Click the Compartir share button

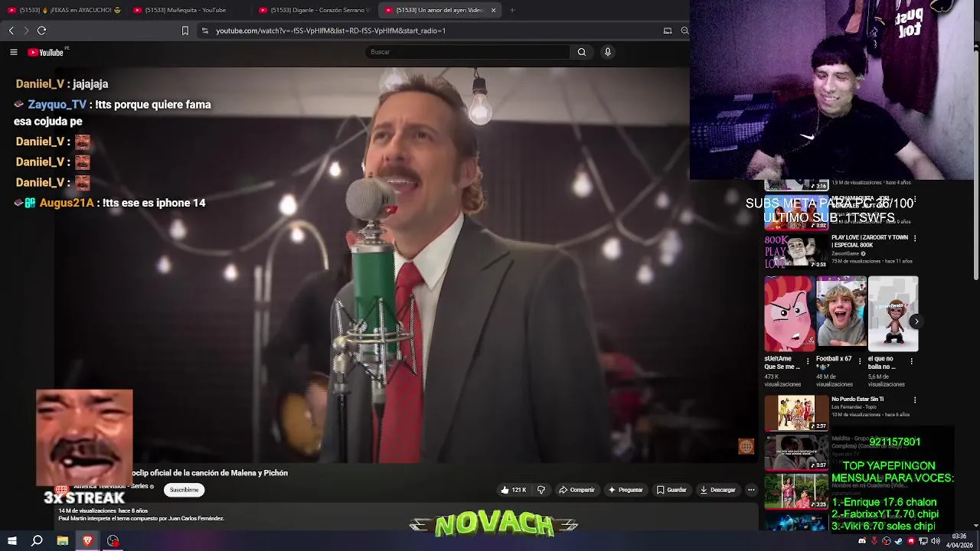click(x=577, y=490)
